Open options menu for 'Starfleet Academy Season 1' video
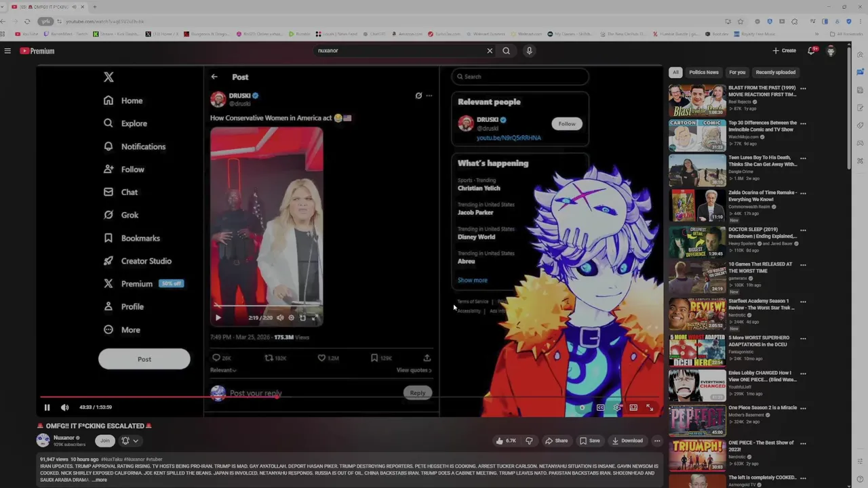This screenshot has height=488, width=868. (x=803, y=302)
